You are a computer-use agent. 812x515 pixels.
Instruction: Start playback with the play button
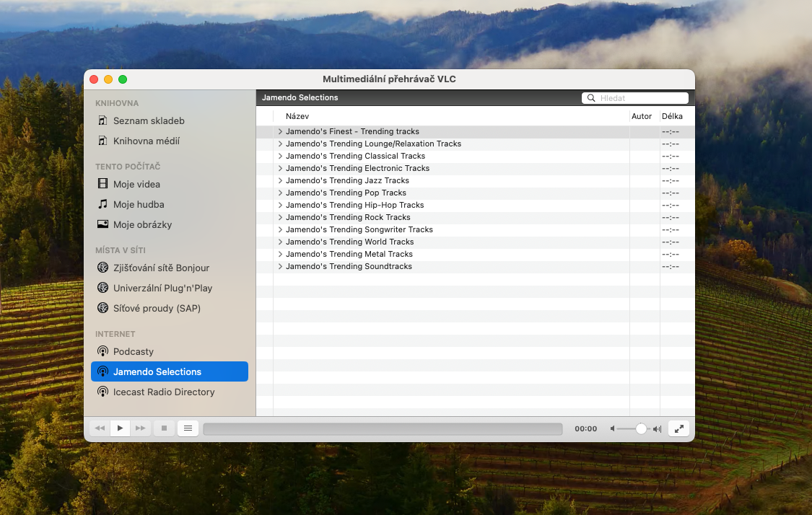point(120,428)
